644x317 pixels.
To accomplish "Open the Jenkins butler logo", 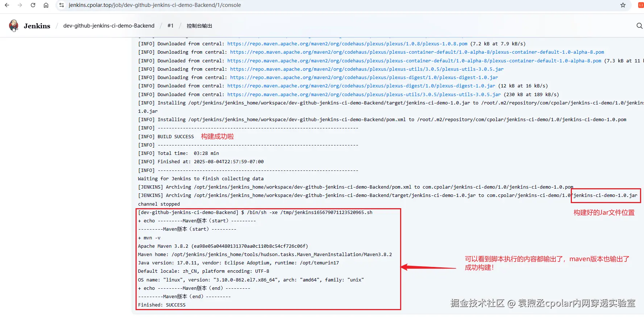I will [x=14, y=25].
